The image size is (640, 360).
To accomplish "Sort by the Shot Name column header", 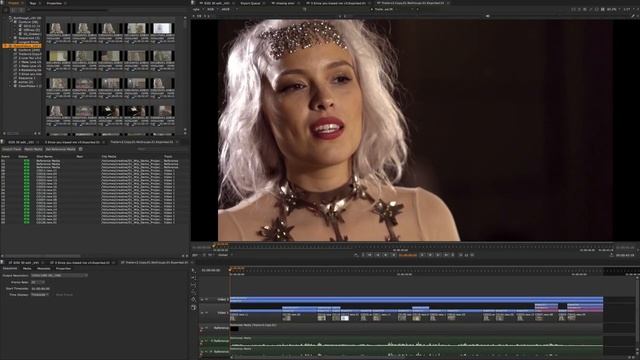I will [x=44, y=156].
